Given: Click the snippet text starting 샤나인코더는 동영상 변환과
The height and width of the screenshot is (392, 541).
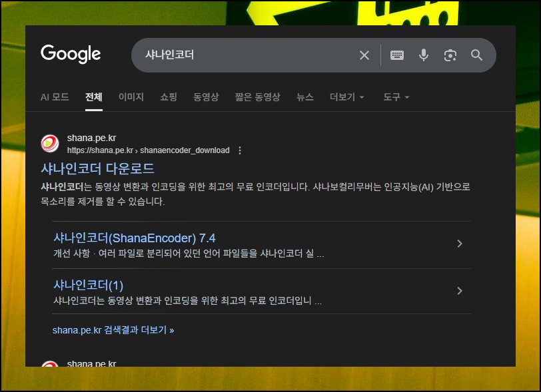Looking at the screenshot, I should coord(255,194).
